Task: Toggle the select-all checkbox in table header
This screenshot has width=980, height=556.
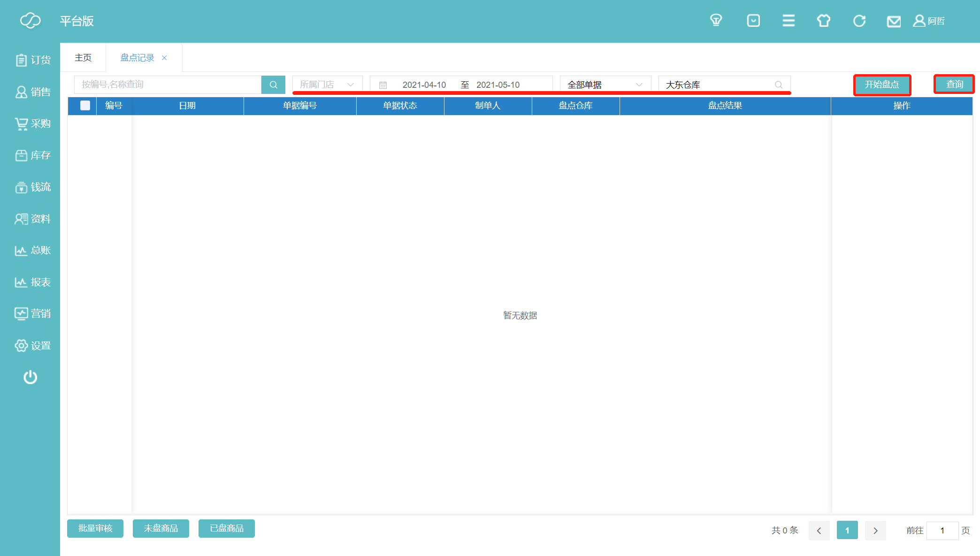Action: click(85, 106)
